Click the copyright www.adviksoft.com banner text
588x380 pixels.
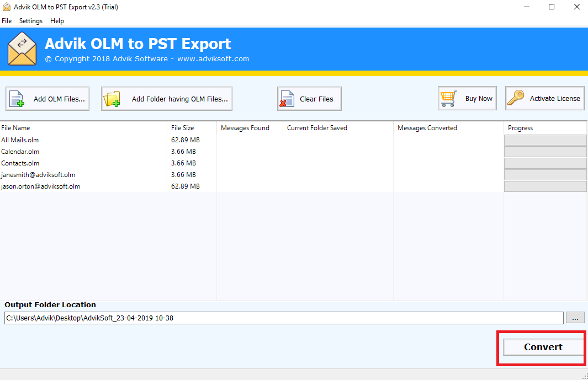(x=147, y=59)
